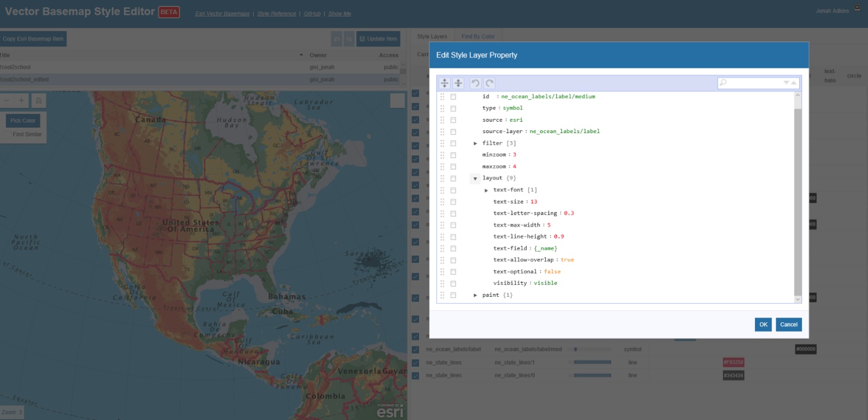The height and width of the screenshot is (420, 868).
Task: Open the Esri Vector Basemaps link
Action: 223,14
